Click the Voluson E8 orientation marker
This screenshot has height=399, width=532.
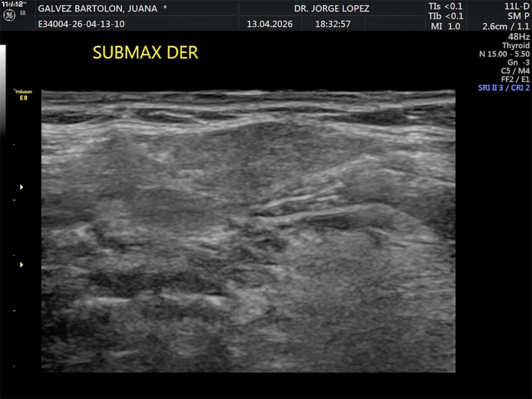tap(23, 95)
